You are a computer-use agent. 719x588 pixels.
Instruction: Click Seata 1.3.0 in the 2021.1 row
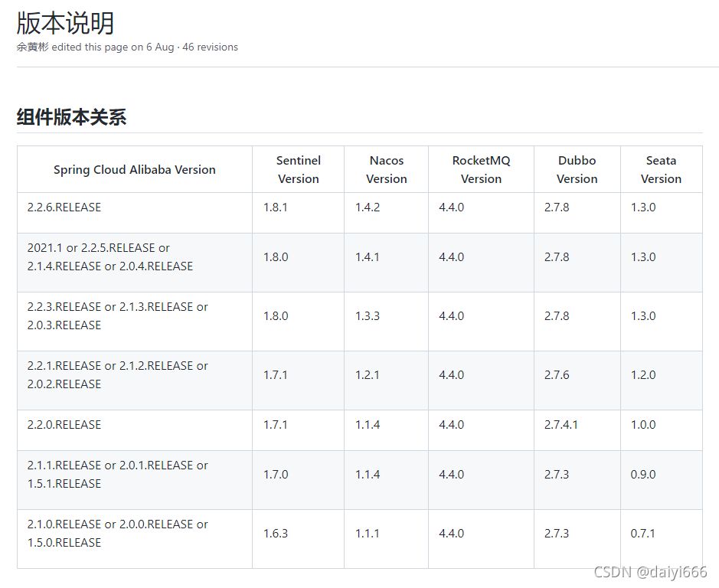[662, 263]
